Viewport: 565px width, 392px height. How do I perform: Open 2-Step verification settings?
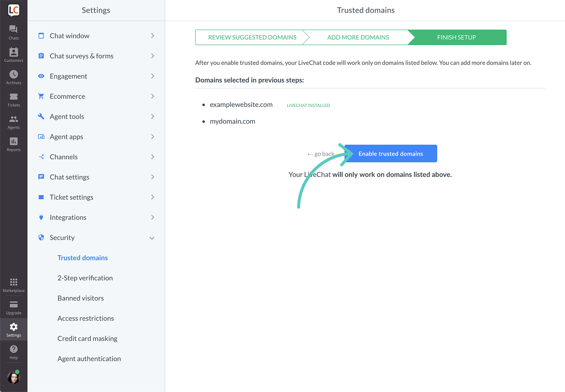pyautogui.click(x=85, y=278)
